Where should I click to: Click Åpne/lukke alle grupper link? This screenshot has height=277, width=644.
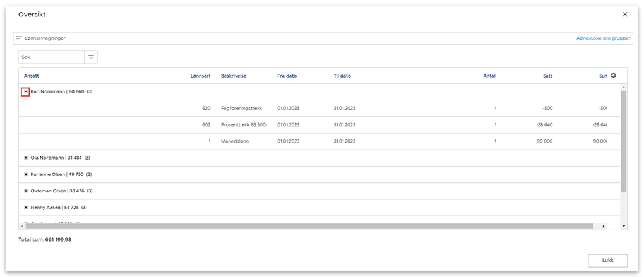[x=602, y=38]
